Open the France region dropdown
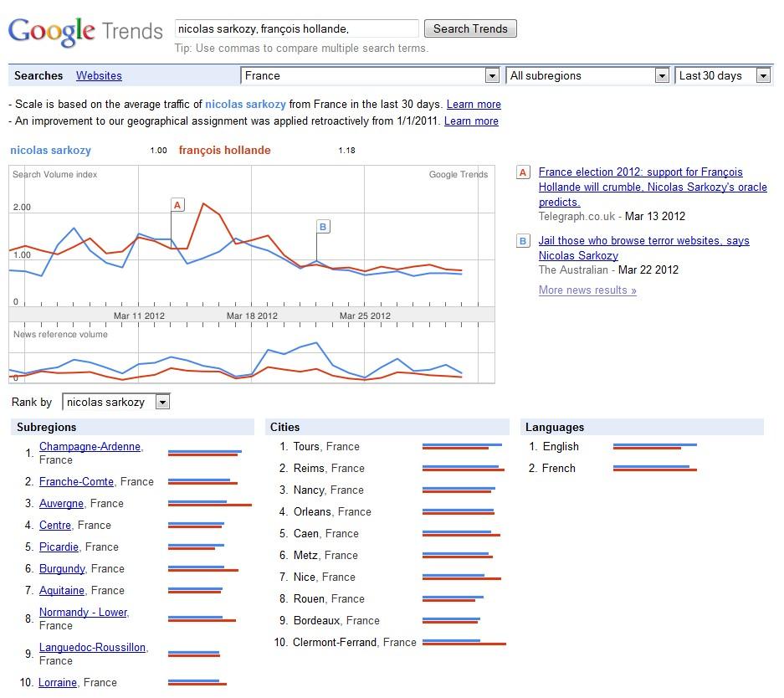The width and height of the screenshot is (784, 698). (x=493, y=74)
